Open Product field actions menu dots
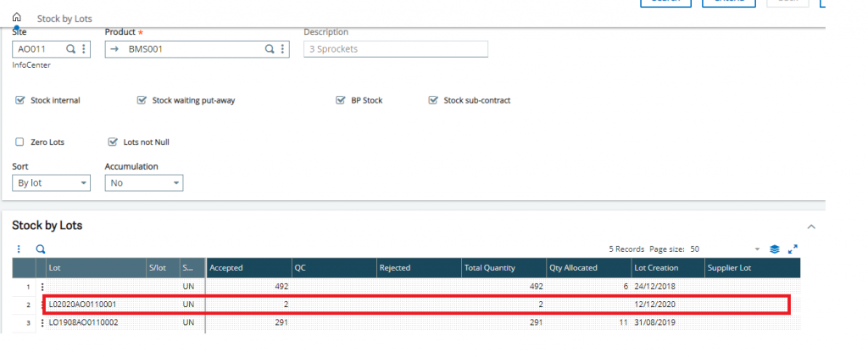Image resolution: width=868 pixels, height=358 pixels. tap(282, 48)
